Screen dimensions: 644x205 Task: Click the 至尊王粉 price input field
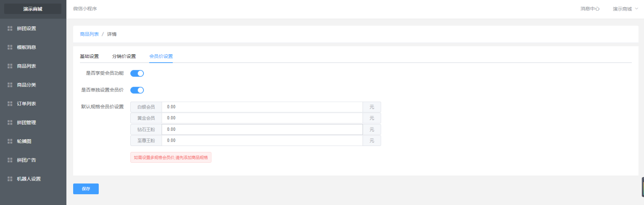click(262, 140)
